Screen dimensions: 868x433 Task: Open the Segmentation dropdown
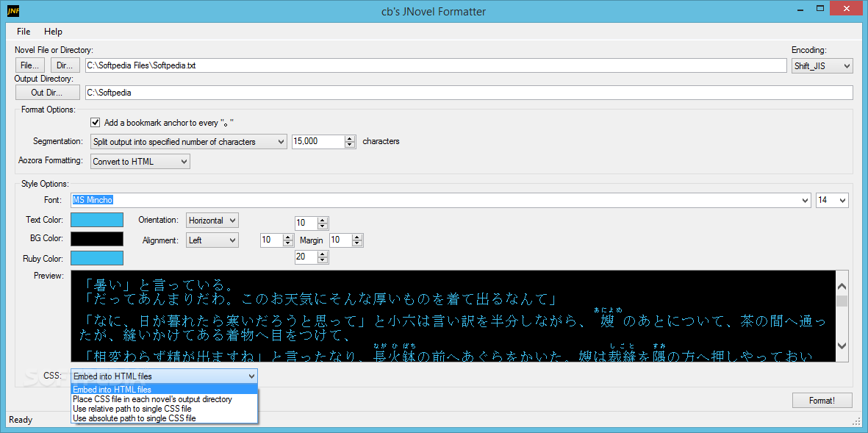(189, 142)
